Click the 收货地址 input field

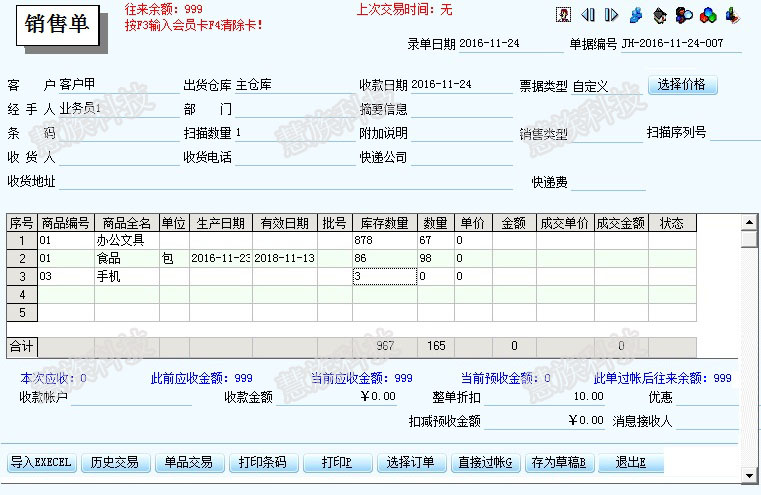pos(286,182)
